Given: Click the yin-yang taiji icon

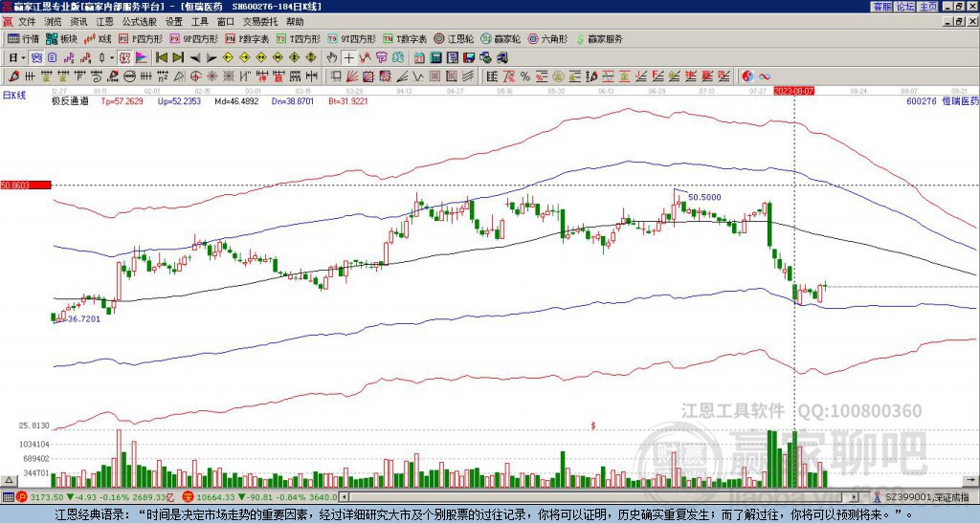Looking at the screenshot, I should pos(747,76).
